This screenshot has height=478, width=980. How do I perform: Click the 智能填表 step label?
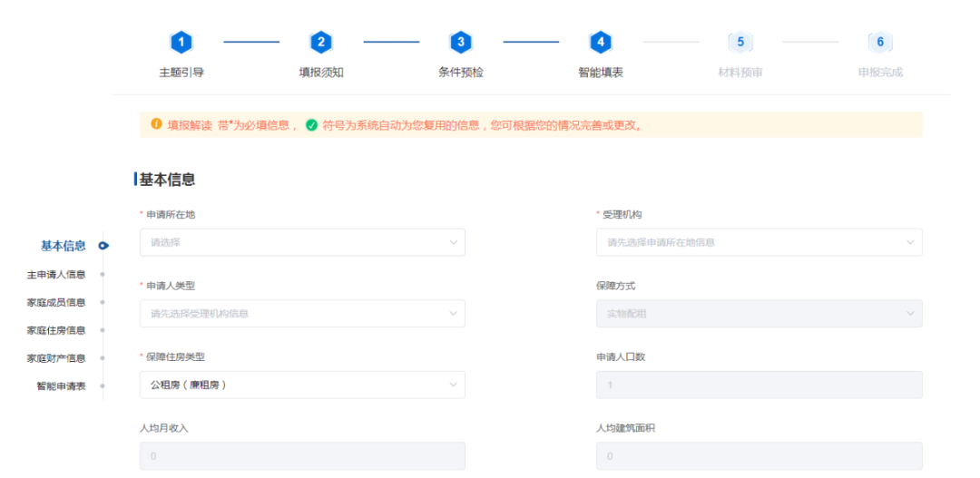click(x=601, y=73)
